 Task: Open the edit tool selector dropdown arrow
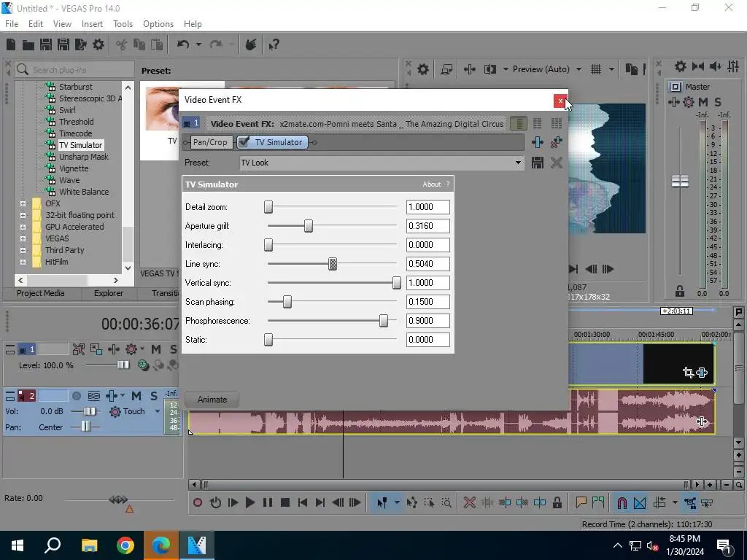point(397,502)
